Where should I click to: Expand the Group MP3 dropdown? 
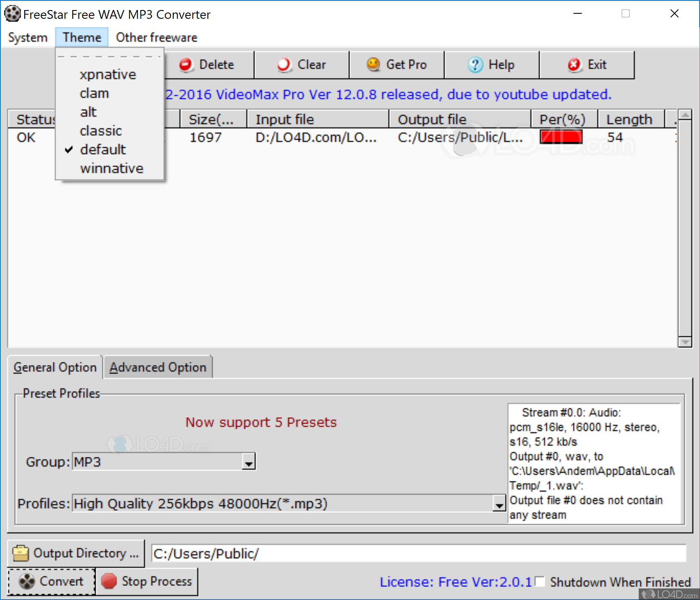click(249, 462)
